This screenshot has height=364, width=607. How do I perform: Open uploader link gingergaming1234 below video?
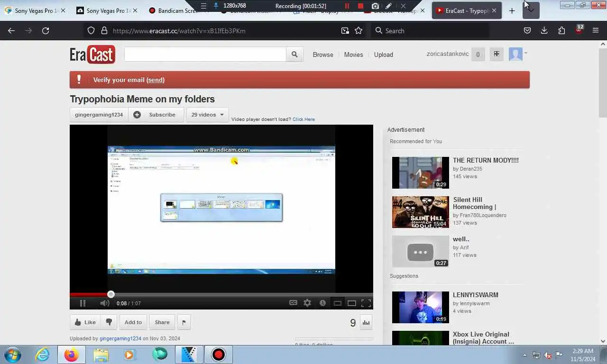pos(120,338)
